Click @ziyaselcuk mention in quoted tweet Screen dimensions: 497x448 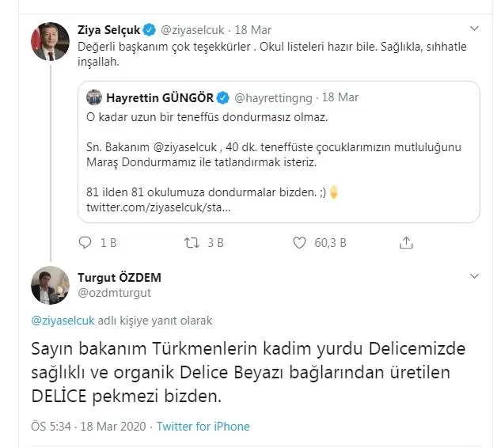point(174,147)
